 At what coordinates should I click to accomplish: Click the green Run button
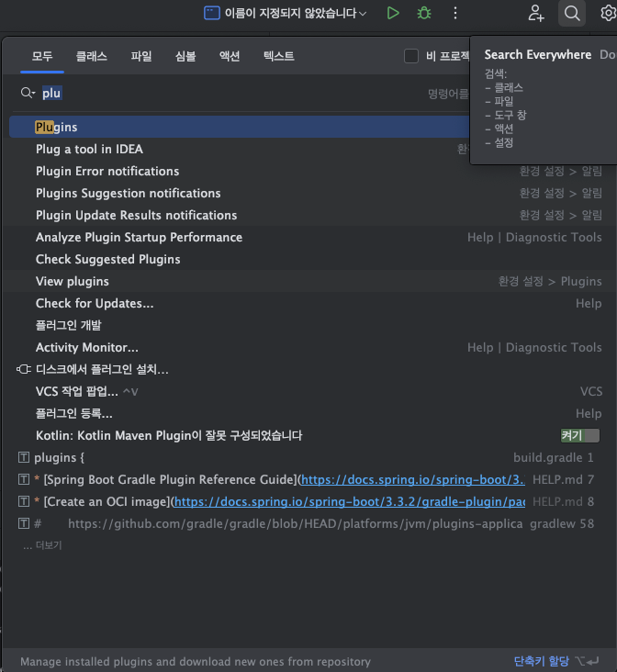(393, 13)
